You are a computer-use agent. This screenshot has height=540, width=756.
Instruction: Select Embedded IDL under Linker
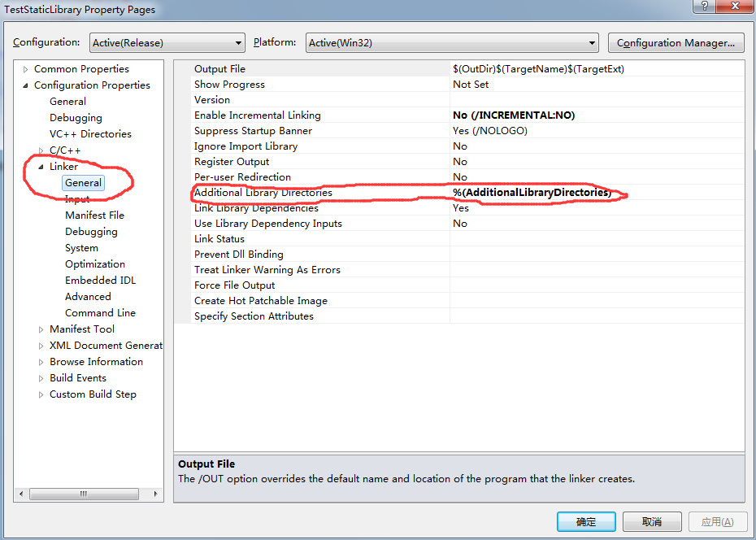click(x=100, y=280)
